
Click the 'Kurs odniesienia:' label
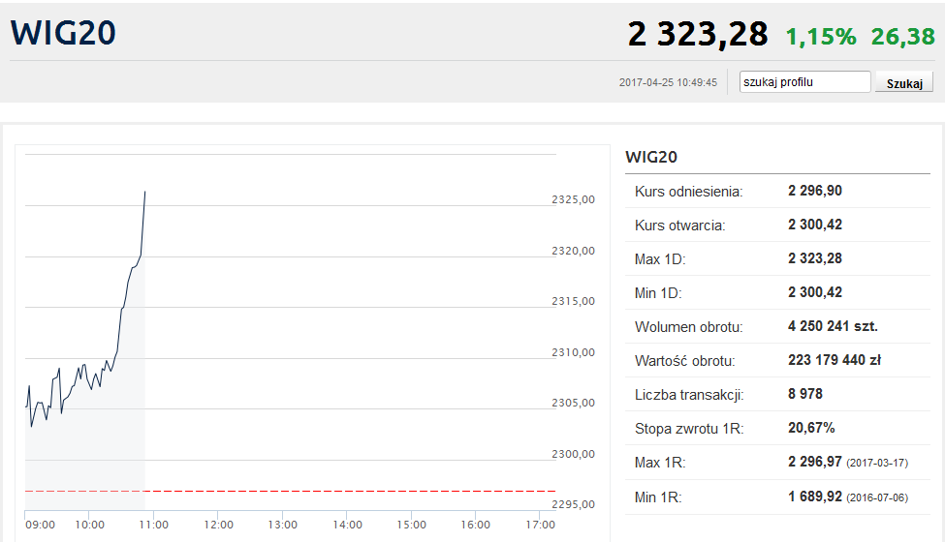tap(688, 192)
